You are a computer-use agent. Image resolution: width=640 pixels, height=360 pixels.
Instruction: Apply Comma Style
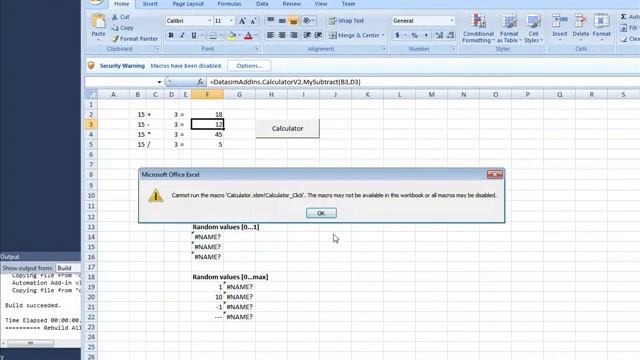(426, 36)
